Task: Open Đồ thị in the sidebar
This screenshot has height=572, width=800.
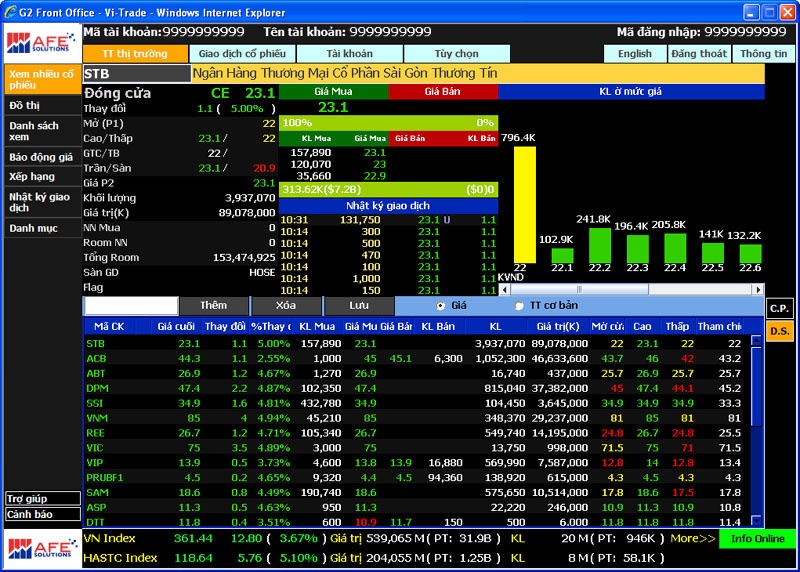Action: tap(42, 106)
